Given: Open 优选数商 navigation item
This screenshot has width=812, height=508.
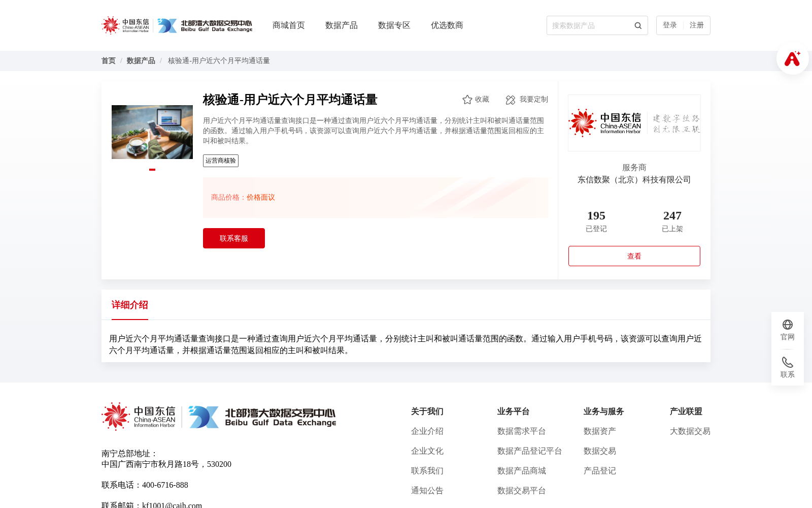Looking at the screenshot, I should coord(447,25).
